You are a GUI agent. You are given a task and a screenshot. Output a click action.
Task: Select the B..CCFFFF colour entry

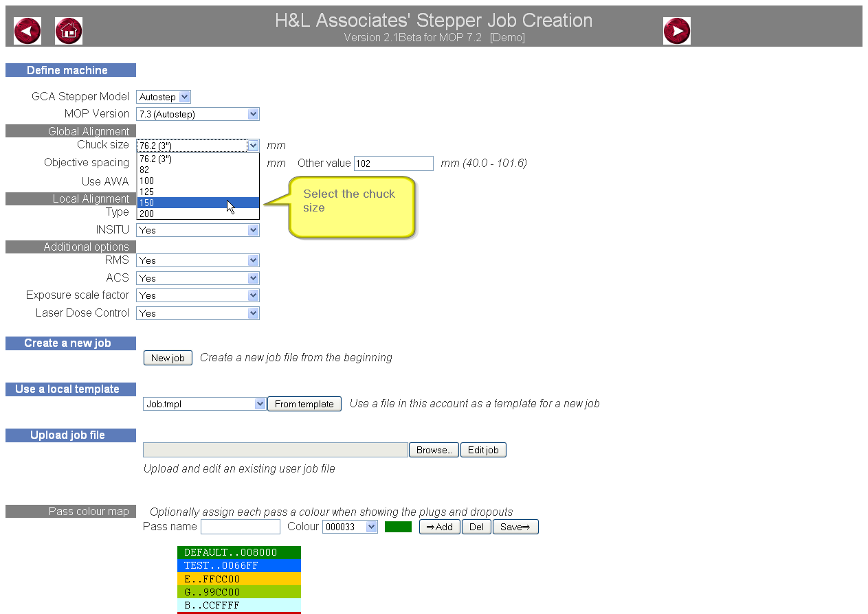[239, 605]
